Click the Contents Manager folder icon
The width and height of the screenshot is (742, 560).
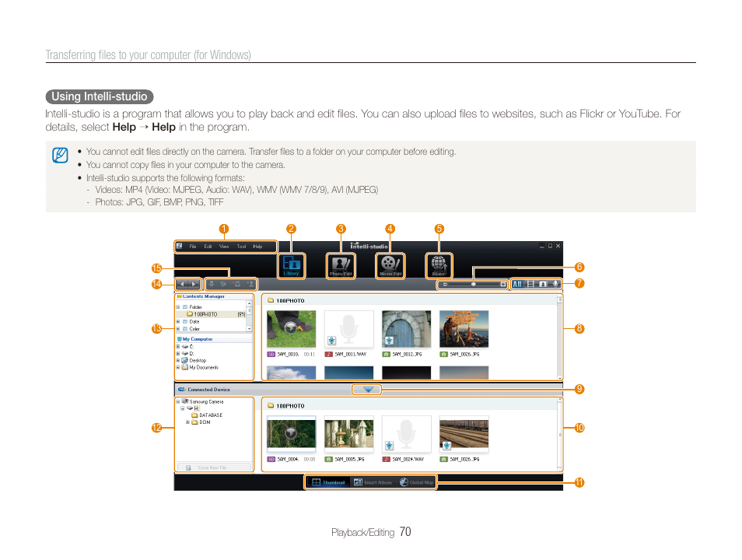point(180,296)
